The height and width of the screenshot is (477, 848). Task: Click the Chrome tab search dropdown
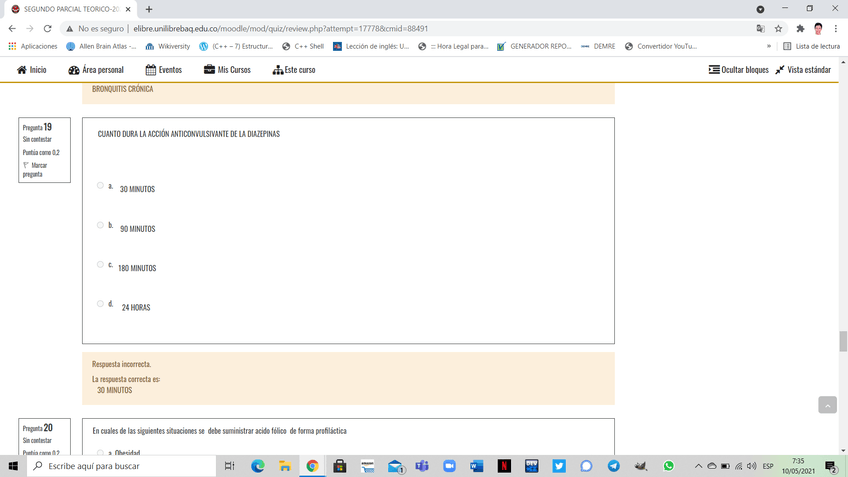[x=760, y=9]
